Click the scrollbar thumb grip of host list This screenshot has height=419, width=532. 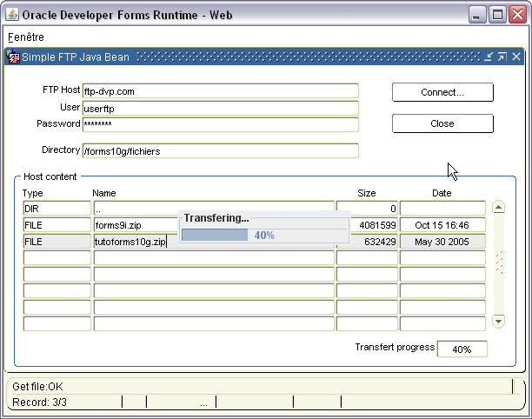click(499, 263)
